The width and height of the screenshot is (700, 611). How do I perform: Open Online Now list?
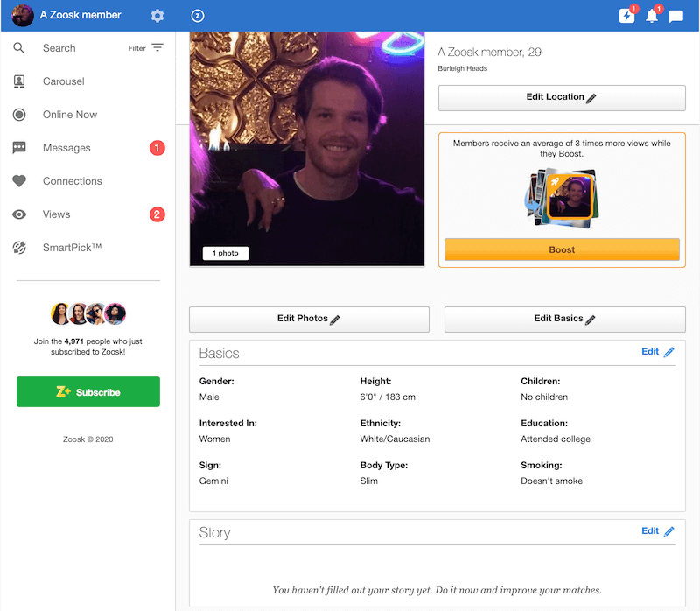69,115
